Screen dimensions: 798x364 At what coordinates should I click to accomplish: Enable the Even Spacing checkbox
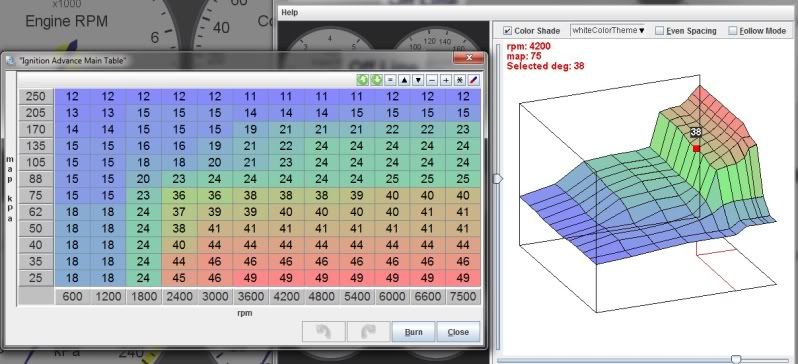[x=660, y=31]
